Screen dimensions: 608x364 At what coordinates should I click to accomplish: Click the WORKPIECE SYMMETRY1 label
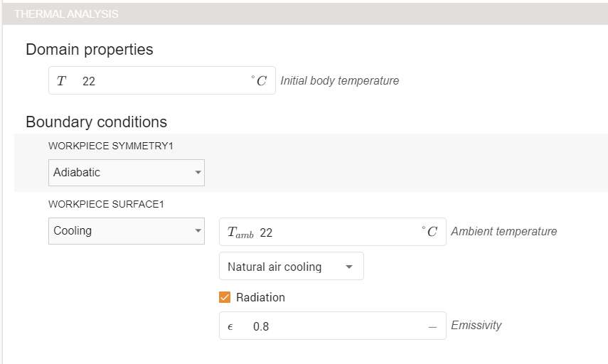pyautogui.click(x=111, y=146)
